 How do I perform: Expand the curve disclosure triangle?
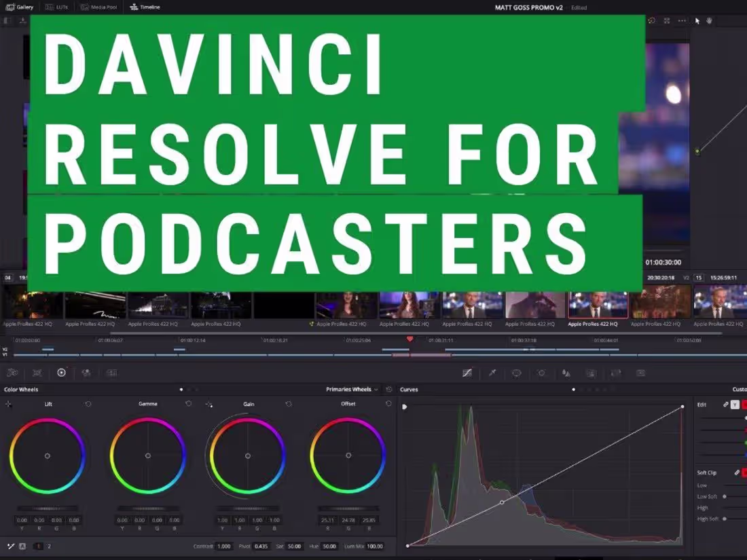click(405, 405)
